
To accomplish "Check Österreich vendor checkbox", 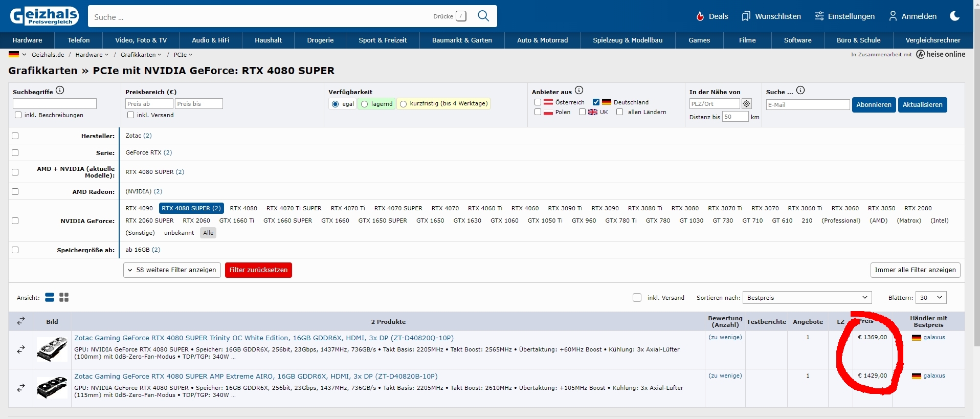I will coord(538,102).
